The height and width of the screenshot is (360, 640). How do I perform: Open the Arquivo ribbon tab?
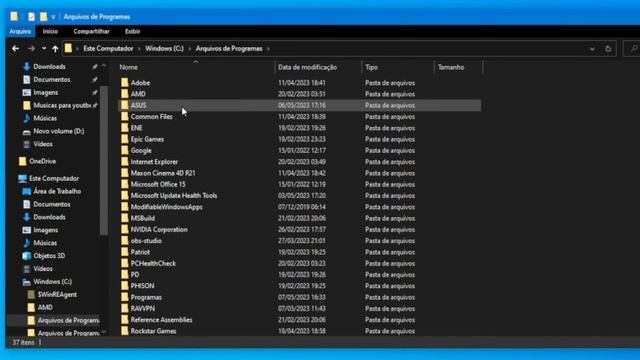point(20,31)
